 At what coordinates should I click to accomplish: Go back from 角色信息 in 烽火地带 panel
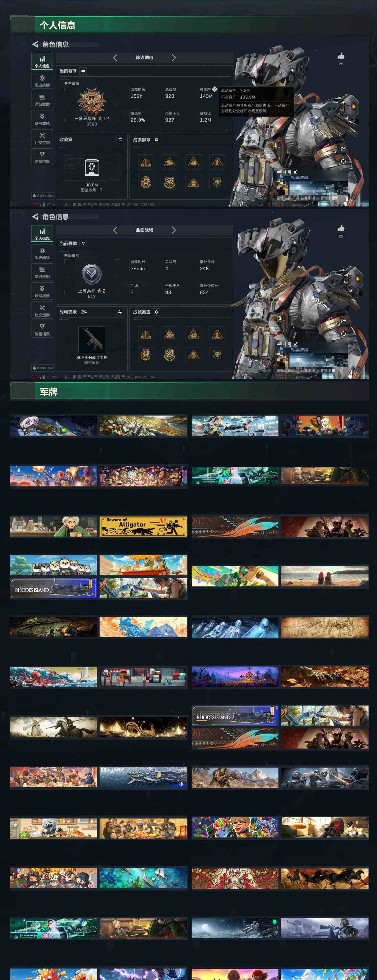pyautogui.click(x=35, y=44)
